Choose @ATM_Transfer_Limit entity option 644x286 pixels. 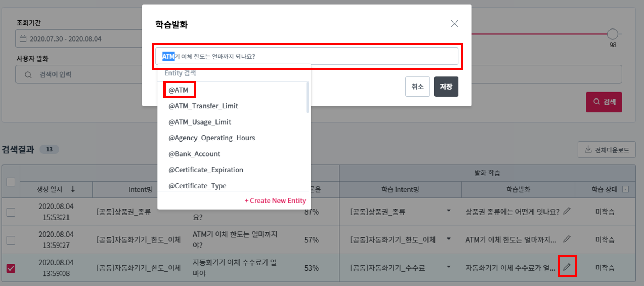click(x=203, y=106)
